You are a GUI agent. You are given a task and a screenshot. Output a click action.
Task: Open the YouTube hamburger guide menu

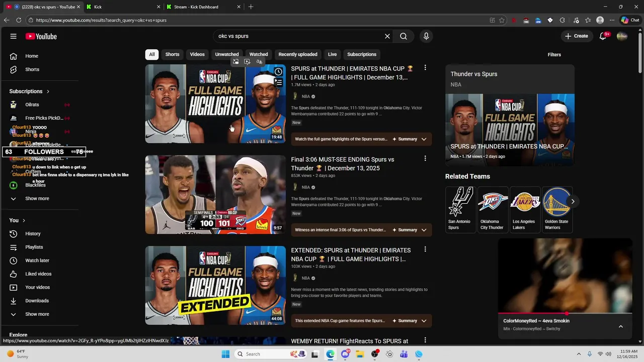pyautogui.click(x=14, y=36)
